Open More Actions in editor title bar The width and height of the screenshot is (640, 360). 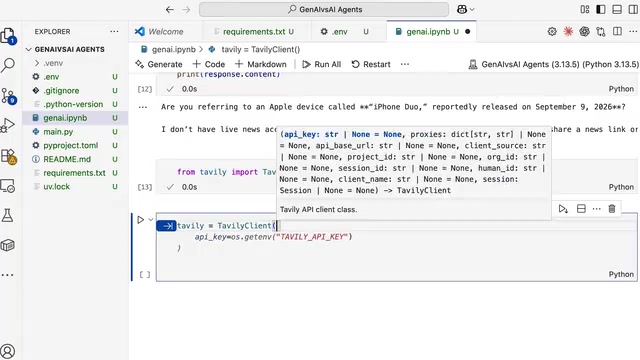(633, 31)
